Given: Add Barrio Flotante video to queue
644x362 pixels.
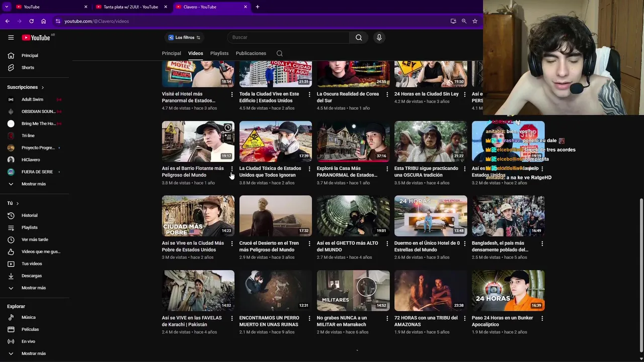Looking at the screenshot, I should (228, 137).
